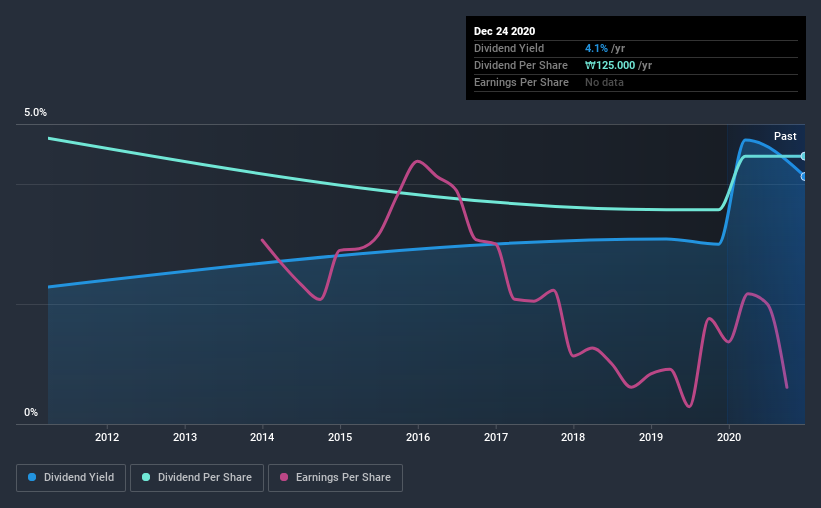The image size is (821, 508).
Task: Click the 4.1% dividend yield value
Action: point(596,48)
